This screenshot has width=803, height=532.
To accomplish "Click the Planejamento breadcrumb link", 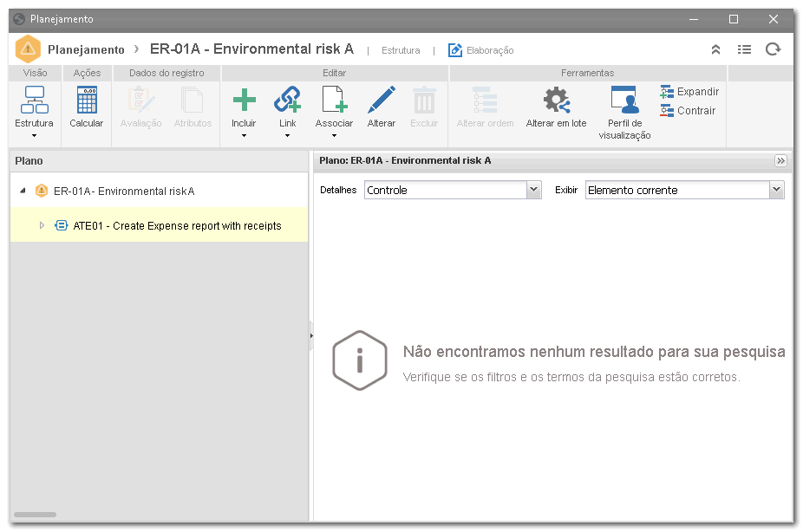I will pyautogui.click(x=86, y=49).
